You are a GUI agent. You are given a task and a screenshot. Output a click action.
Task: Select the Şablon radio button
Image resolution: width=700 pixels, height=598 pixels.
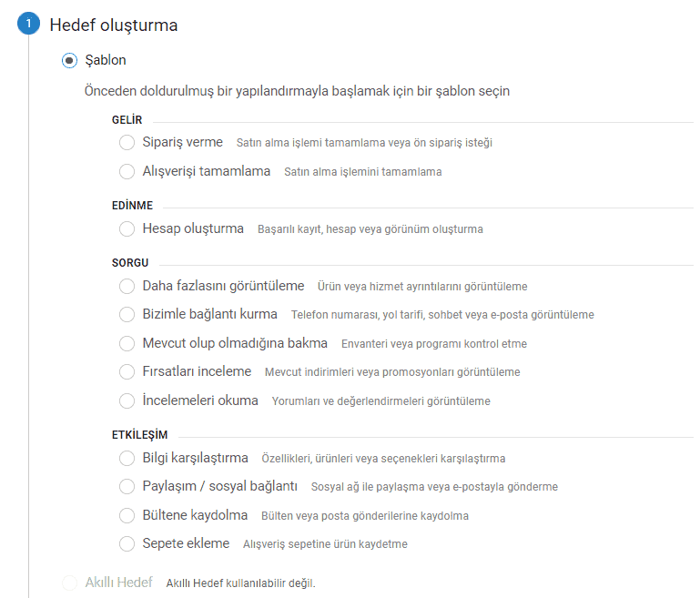click(x=69, y=61)
